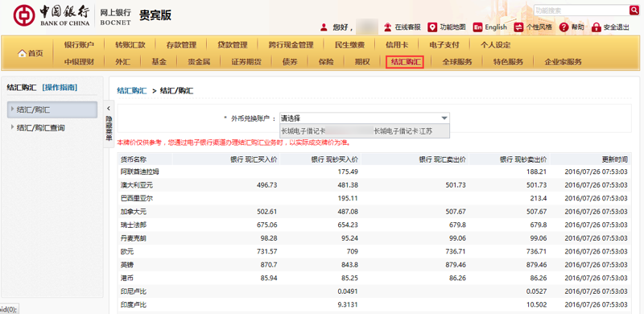Open the 电子支付 menu

pyautogui.click(x=444, y=45)
